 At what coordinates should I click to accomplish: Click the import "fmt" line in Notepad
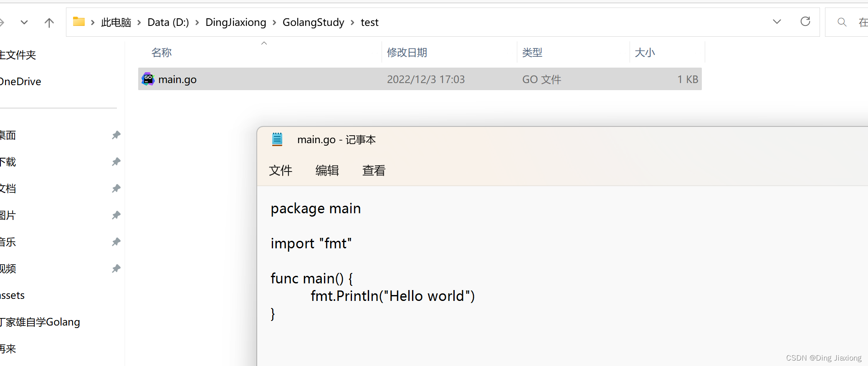pyautogui.click(x=311, y=243)
